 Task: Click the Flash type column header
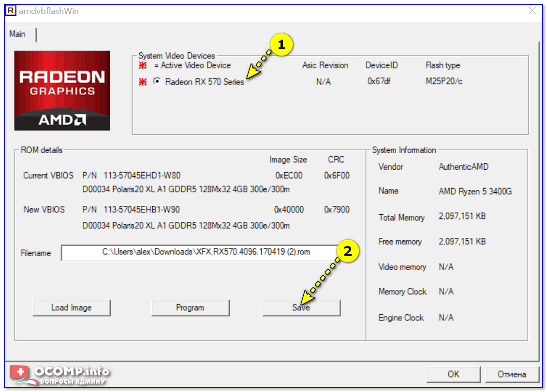coord(443,65)
